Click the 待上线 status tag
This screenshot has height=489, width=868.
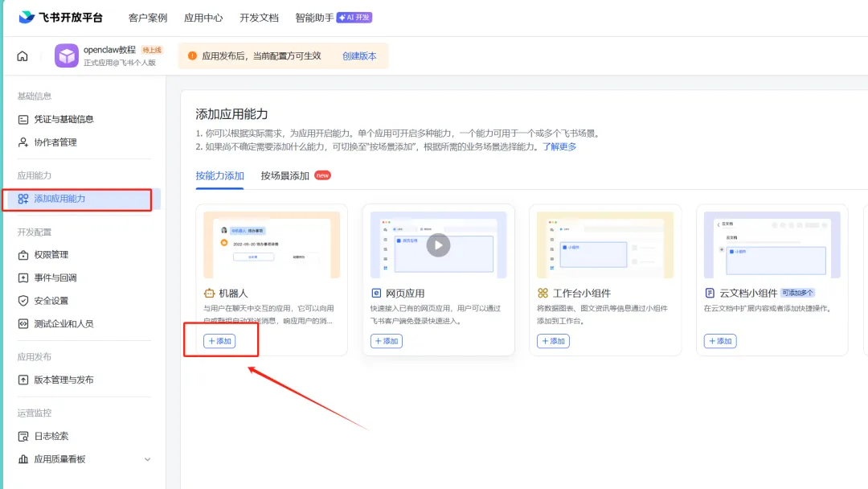point(152,50)
